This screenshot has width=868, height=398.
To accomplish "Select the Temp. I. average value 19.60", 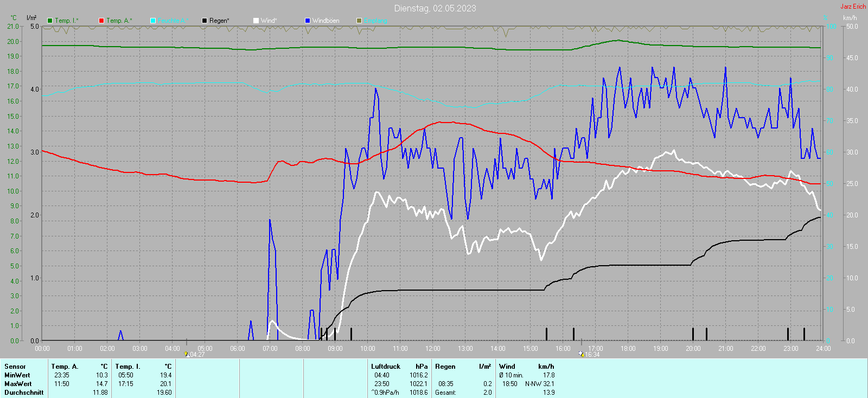I will [x=164, y=393].
